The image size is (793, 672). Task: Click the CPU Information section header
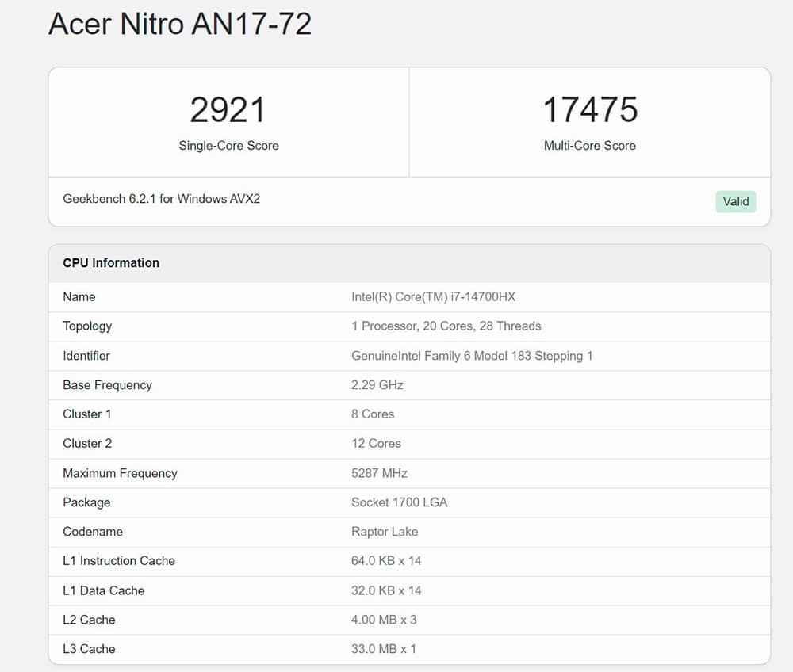(x=111, y=263)
